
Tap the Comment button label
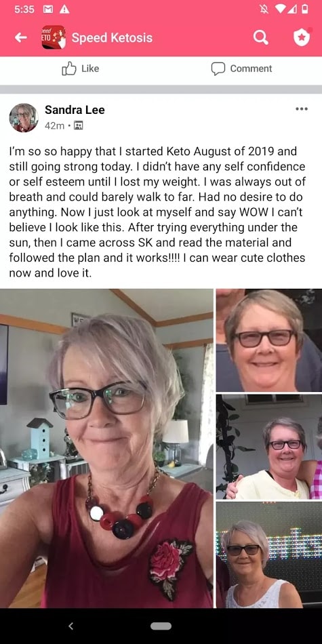(x=251, y=68)
